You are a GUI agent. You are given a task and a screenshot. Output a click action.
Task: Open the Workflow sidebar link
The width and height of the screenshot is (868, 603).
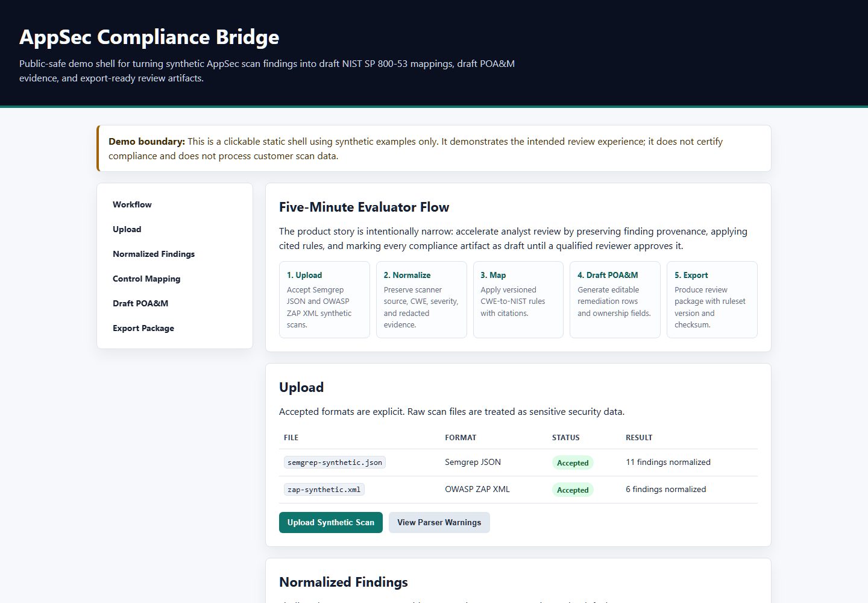pyautogui.click(x=132, y=204)
